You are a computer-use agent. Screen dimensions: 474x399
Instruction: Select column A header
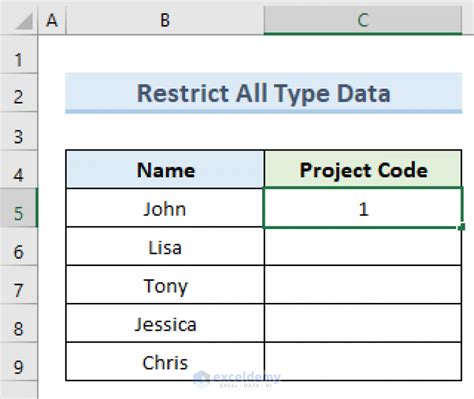[52, 20]
